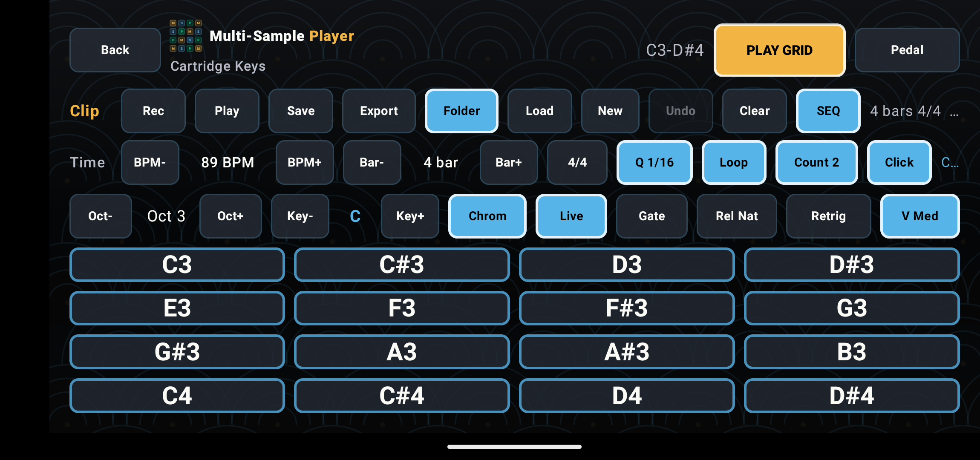Screen dimensions: 980x460
Task: Create a New clip
Action: tap(610, 111)
